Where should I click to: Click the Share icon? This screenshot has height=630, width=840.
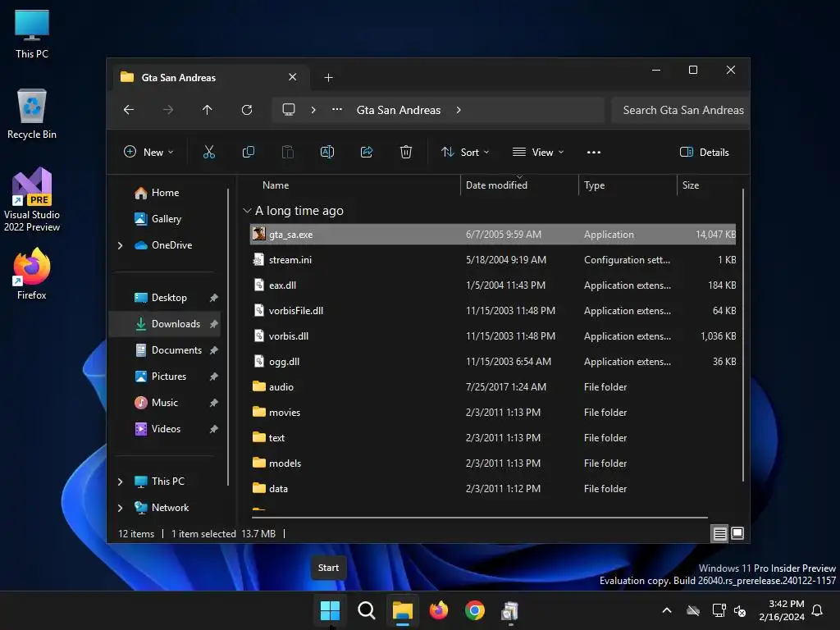pos(367,152)
